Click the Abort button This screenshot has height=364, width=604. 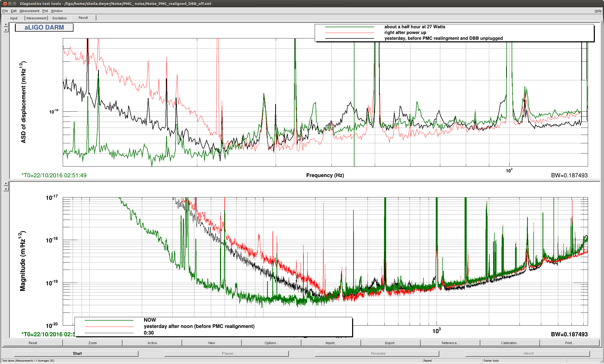(528, 353)
